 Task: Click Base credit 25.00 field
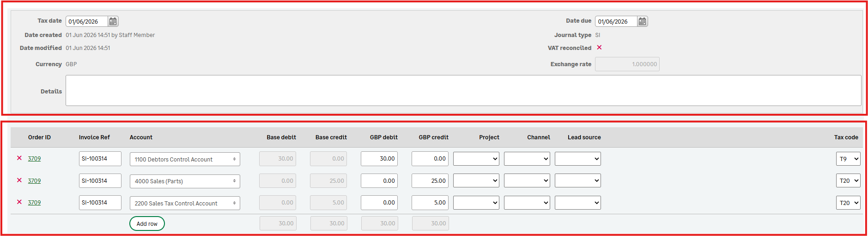[x=328, y=181]
